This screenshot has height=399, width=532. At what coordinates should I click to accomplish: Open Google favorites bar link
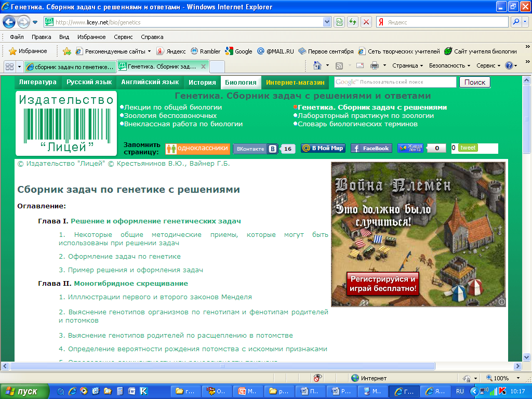(x=239, y=51)
